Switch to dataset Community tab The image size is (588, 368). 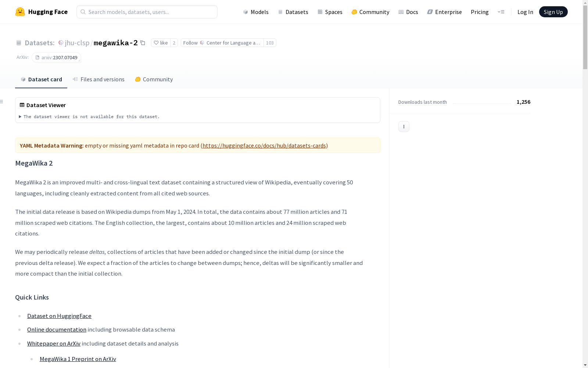click(x=154, y=79)
